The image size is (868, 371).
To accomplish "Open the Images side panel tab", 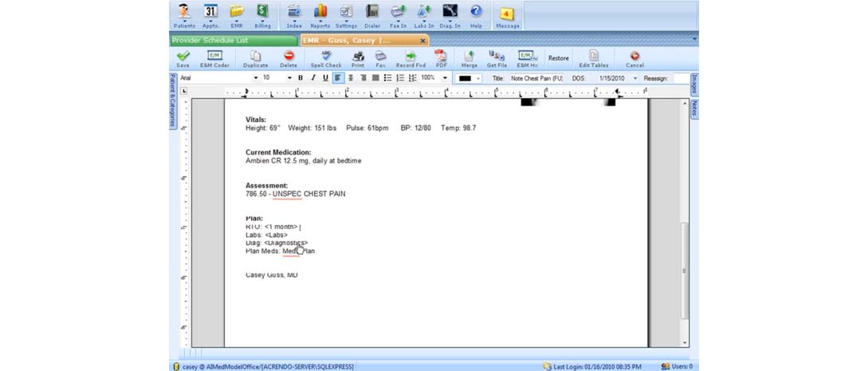I will click(694, 83).
